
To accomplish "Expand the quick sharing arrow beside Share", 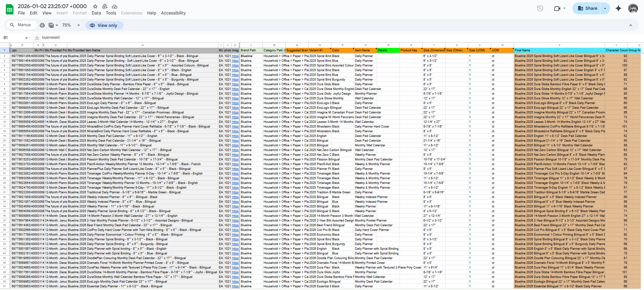I will tap(605, 8).
